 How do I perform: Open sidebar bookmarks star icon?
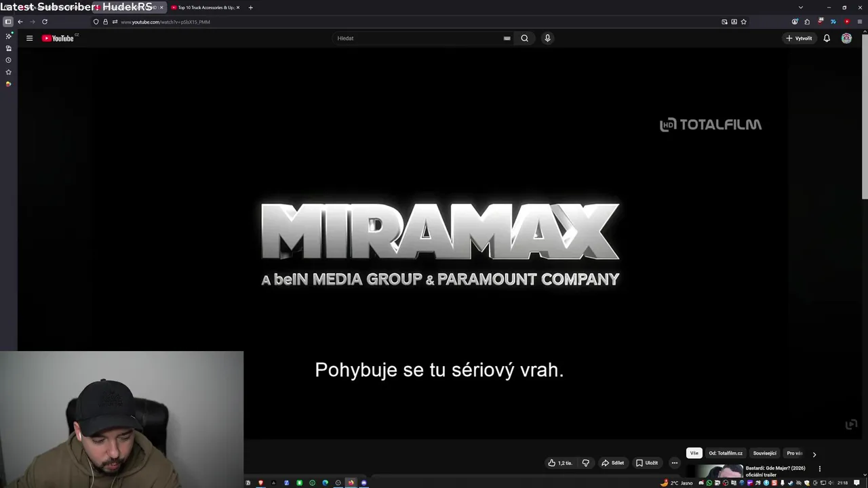[x=8, y=72]
